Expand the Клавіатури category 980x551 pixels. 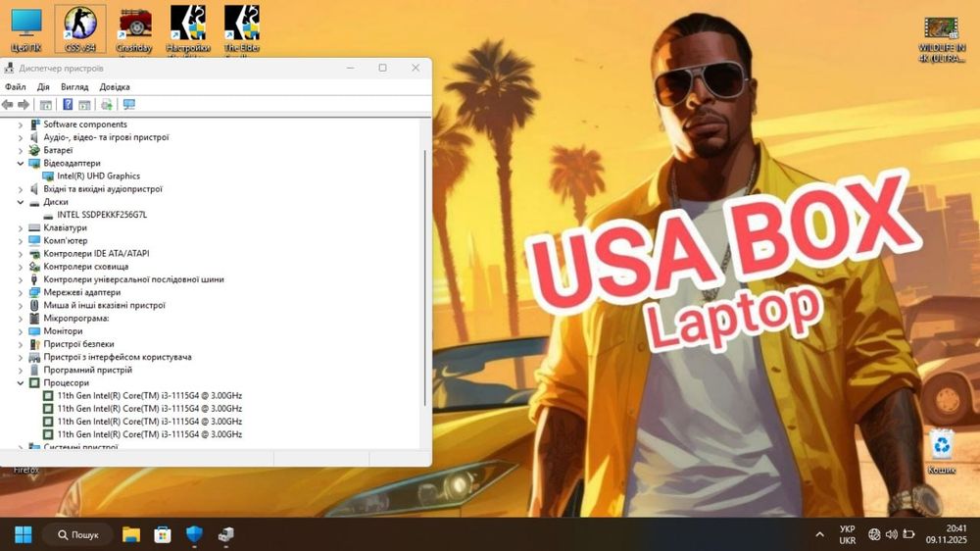tap(21, 227)
